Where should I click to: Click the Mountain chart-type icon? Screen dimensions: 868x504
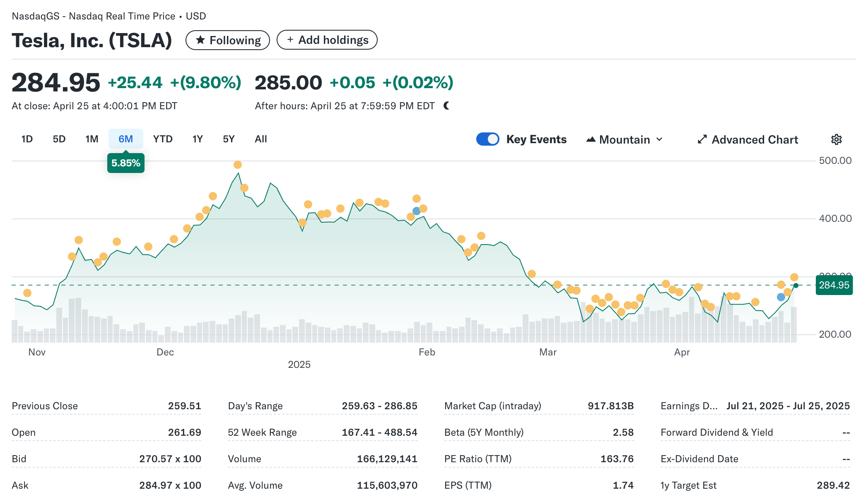click(x=591, y=139)
